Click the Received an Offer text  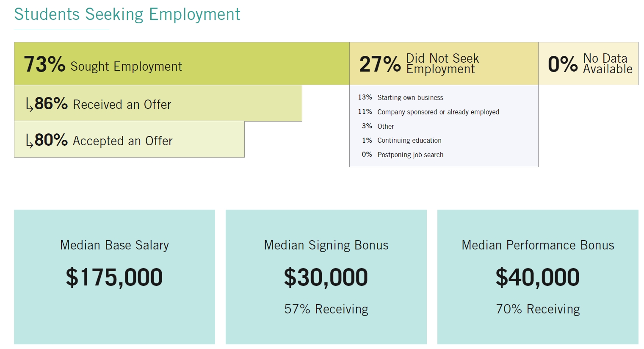[122, 105]
